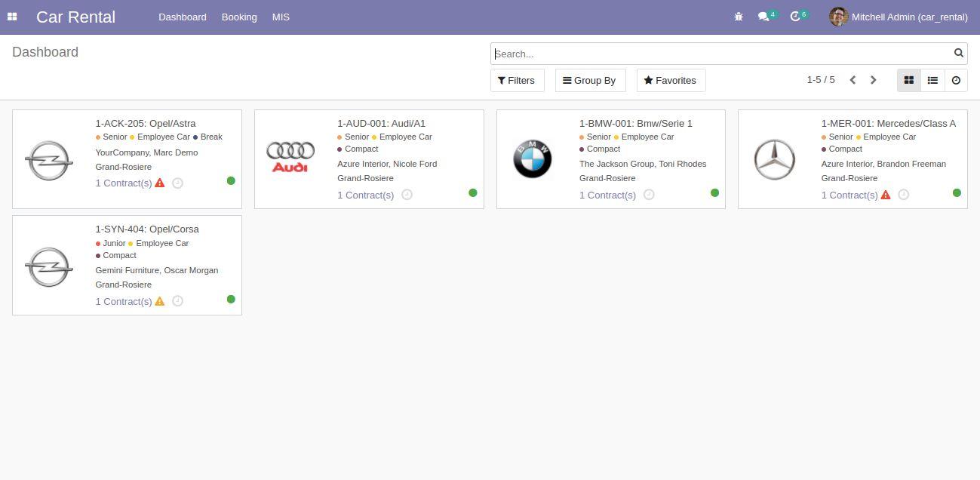Click green status dot on Mercedes/Class A card

tap(957, 192)
